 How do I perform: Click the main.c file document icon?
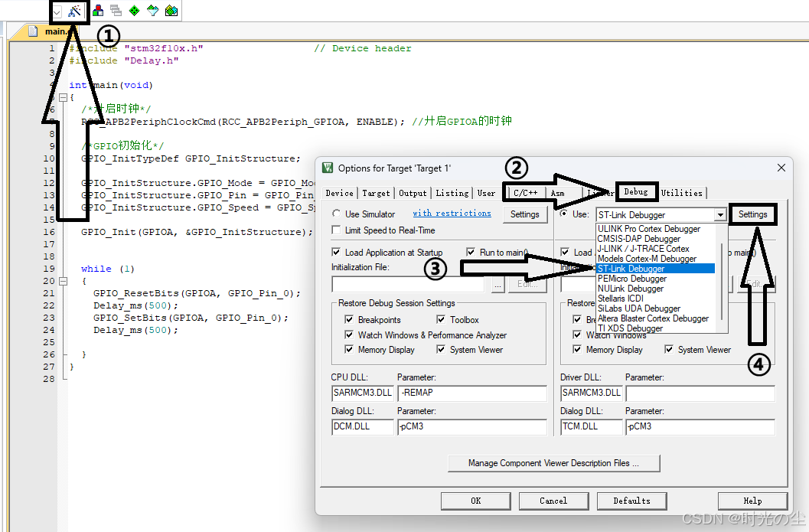point(34,31)
